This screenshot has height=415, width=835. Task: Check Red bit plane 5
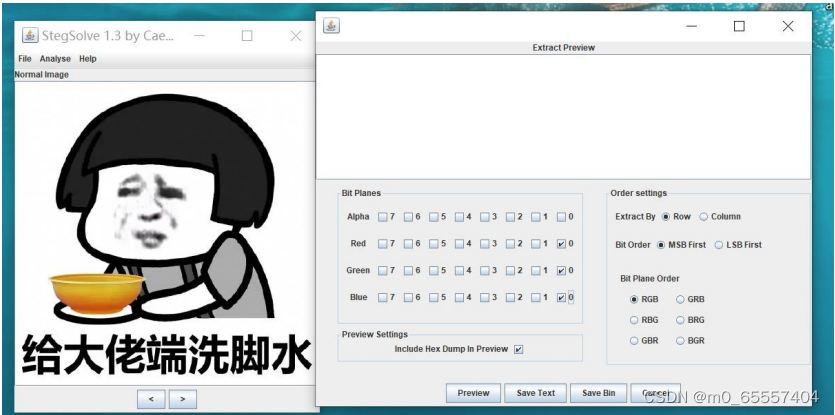tap(433, 243)
